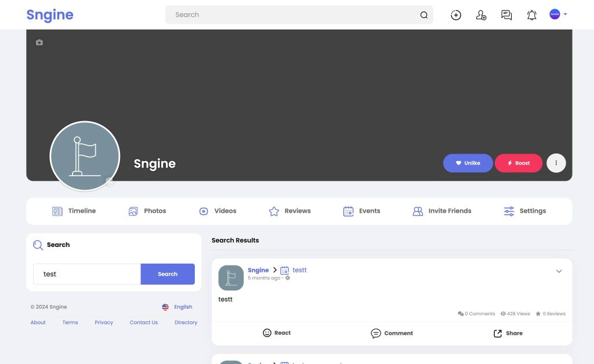Open the create-new plus circle icon
Viewport: 594px width, 364px height.
click(456, 14)
